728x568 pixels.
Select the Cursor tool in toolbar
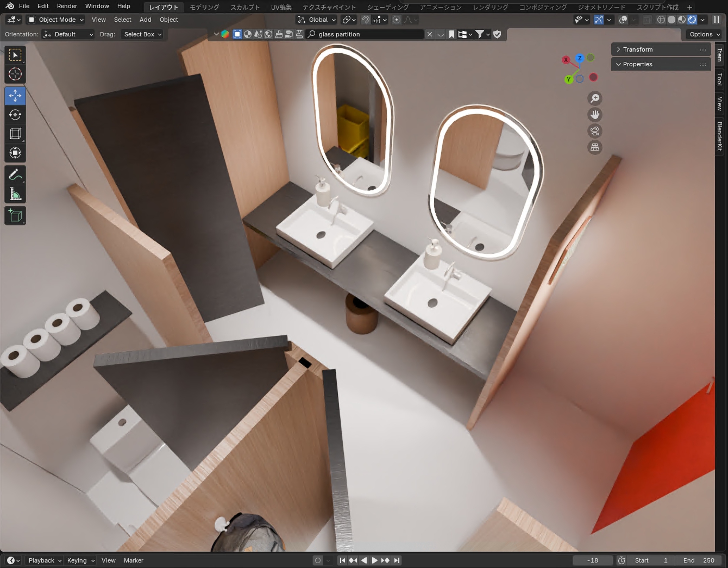click(15, 74)
